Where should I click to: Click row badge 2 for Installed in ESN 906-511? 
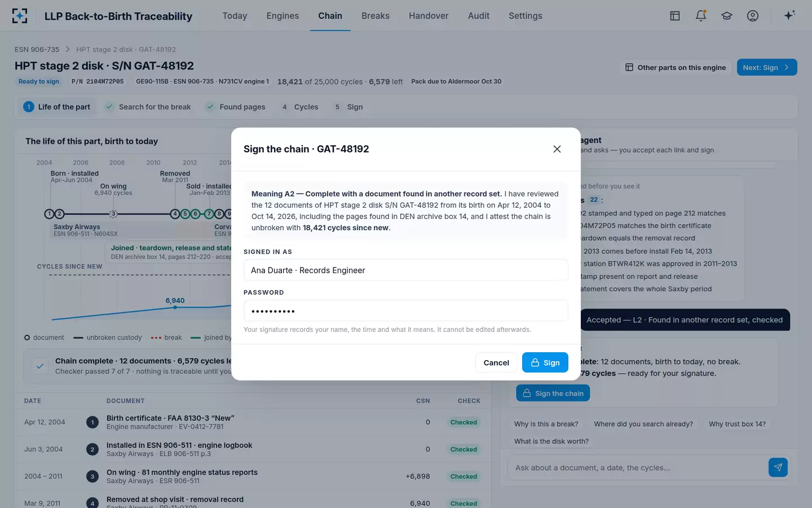click(92, 449)
